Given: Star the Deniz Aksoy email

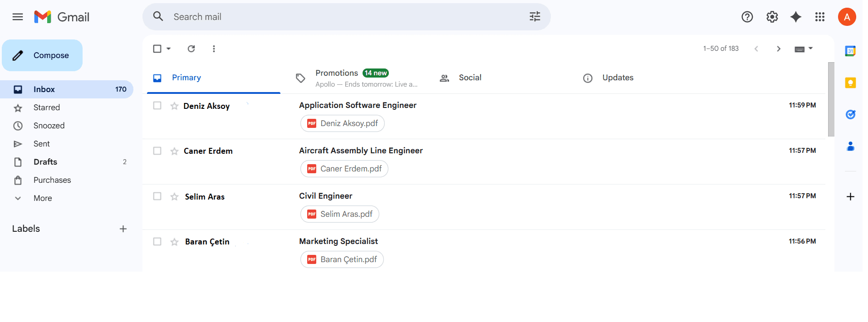Looking at the screenshot, I should (174, 106).
